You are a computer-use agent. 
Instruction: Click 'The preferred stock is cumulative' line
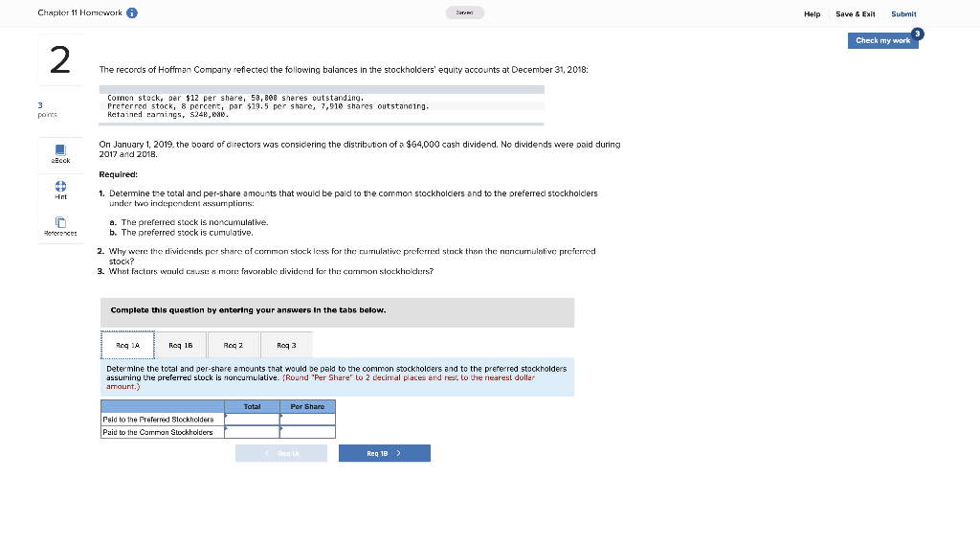point(187,233)
